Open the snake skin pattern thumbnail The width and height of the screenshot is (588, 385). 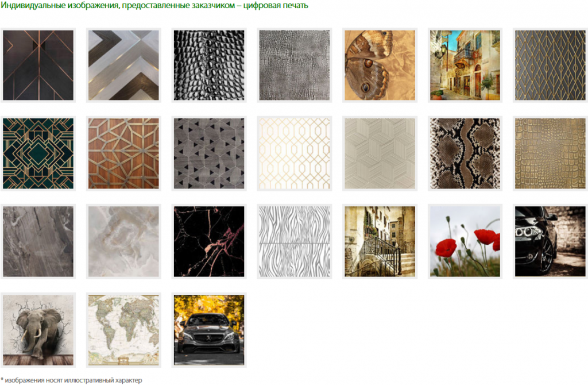point(465,153)
